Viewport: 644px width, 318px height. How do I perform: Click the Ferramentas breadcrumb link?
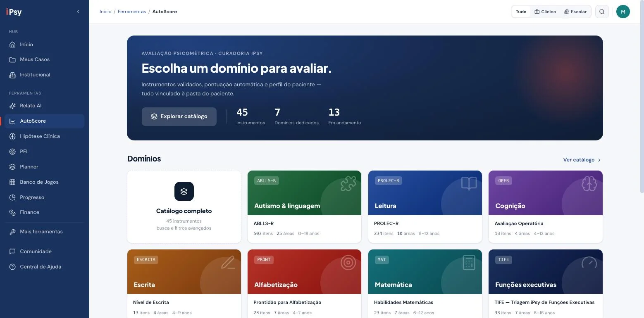point(132,12)
